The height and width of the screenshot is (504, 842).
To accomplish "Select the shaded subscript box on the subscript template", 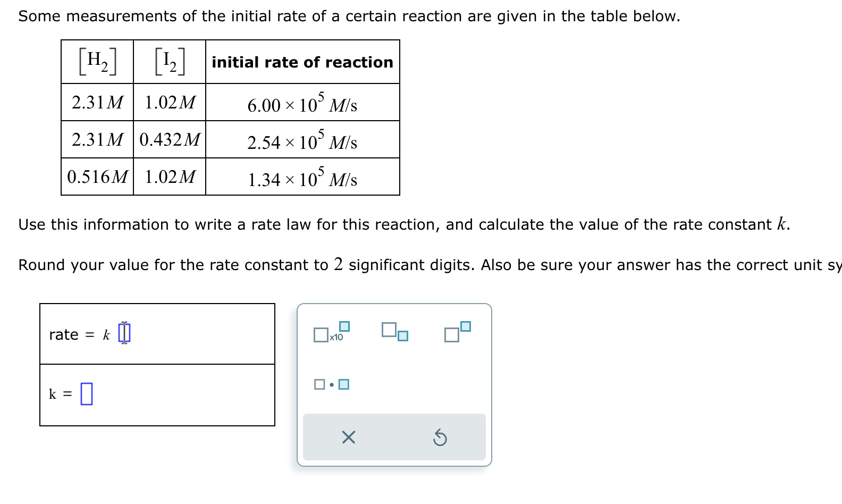I will point(402,336).
